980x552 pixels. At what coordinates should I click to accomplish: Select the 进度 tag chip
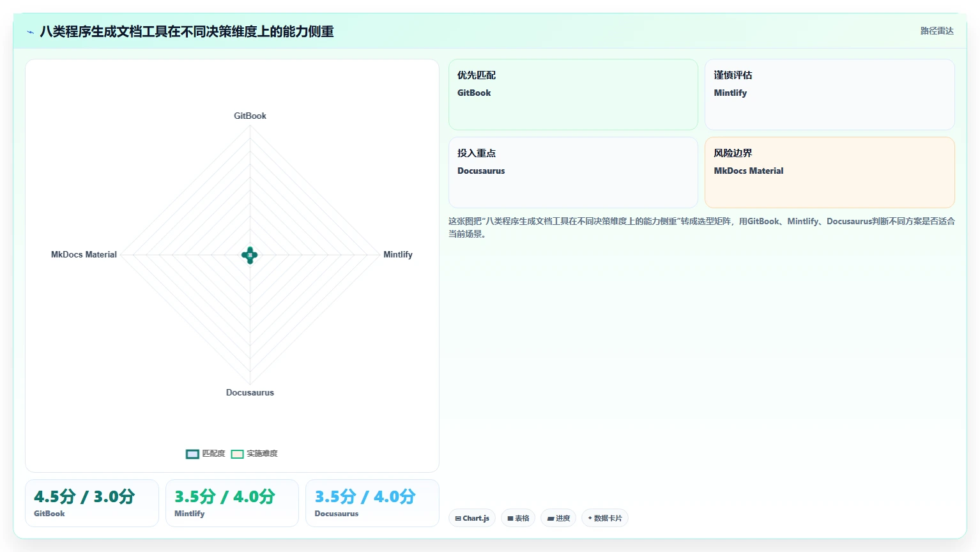click(x=558, y=518)
